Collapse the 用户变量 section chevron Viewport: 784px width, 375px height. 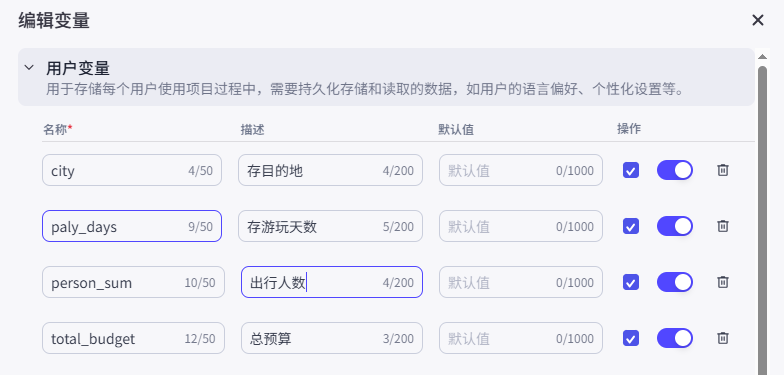(30, 67)
